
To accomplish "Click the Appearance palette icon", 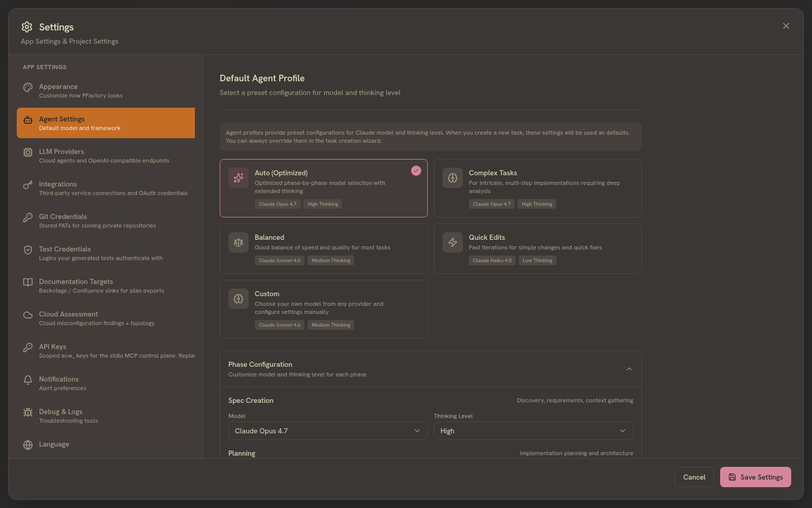I will [x=28, y=87].
